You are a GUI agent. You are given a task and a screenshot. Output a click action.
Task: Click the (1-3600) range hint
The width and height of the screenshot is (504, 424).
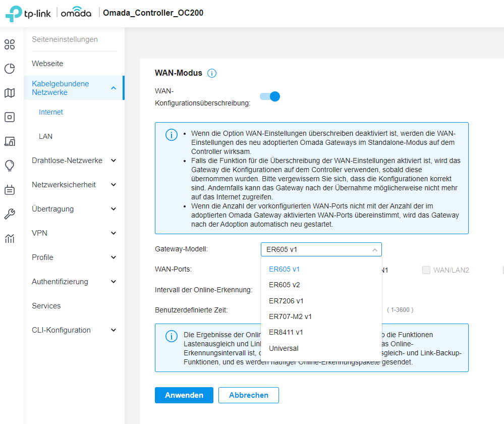(x=400, y=310)
